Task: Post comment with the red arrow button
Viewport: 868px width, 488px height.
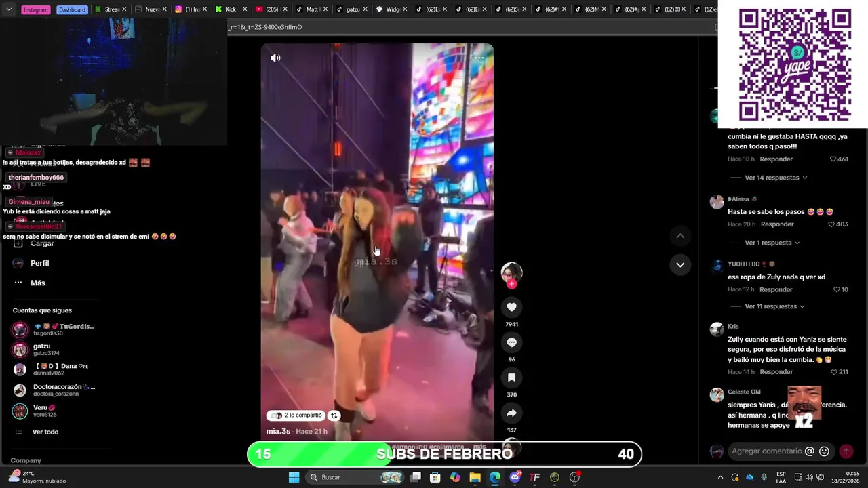Action: tap(846, 451)
